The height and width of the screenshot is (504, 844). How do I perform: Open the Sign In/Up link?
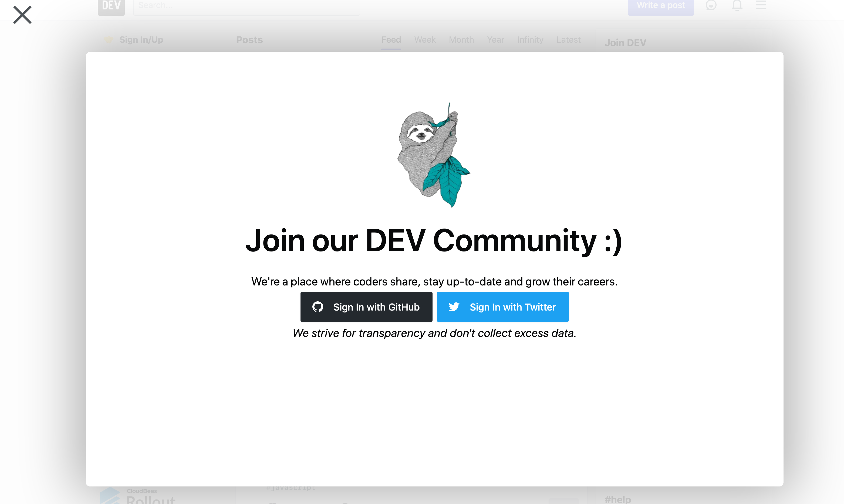tap(141, 40)
